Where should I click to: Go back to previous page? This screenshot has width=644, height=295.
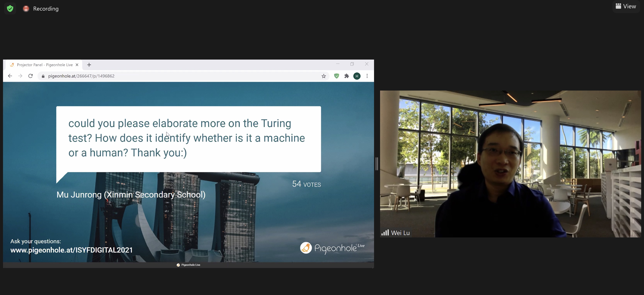pyautogui.click(x=10, y=76)
